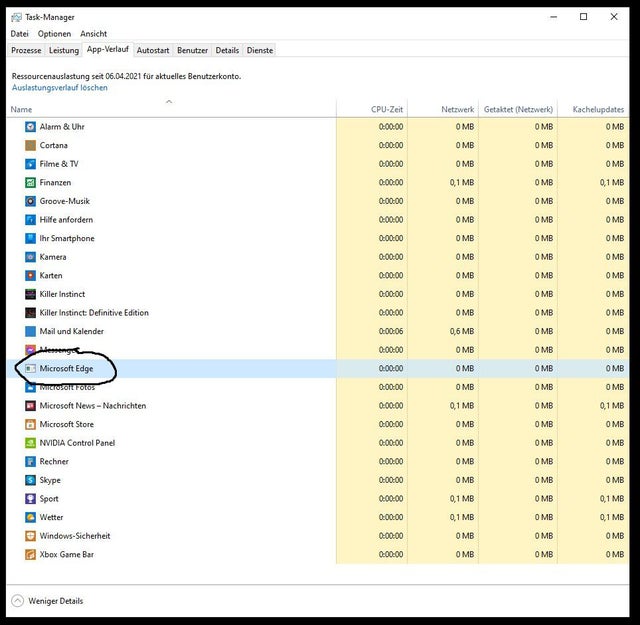Sort by the CPU-Zeit column header
Image resolution: width=640 pixels, height=625 pixels.
[372, 109]
